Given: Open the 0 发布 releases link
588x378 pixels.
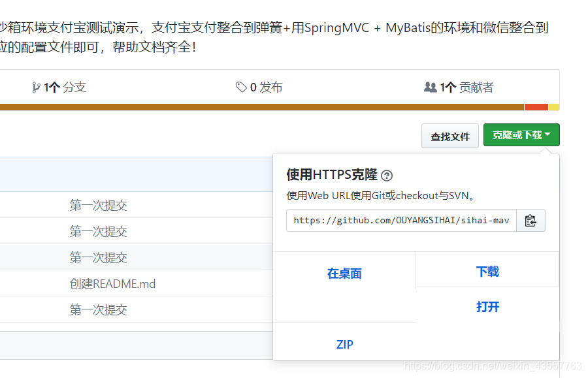Looking at the screenshot, I should [x=259, y=87].
